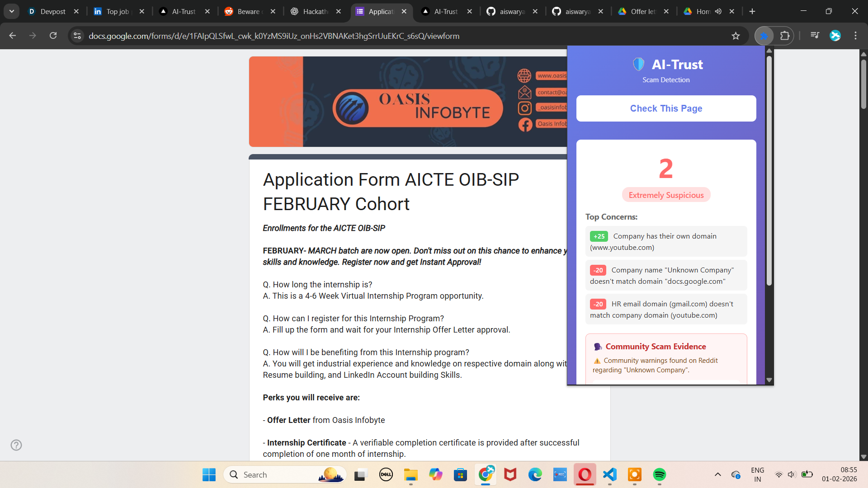Open a new browser tab
The width and height of the screenshot is (868, 488).
(752, 11)
